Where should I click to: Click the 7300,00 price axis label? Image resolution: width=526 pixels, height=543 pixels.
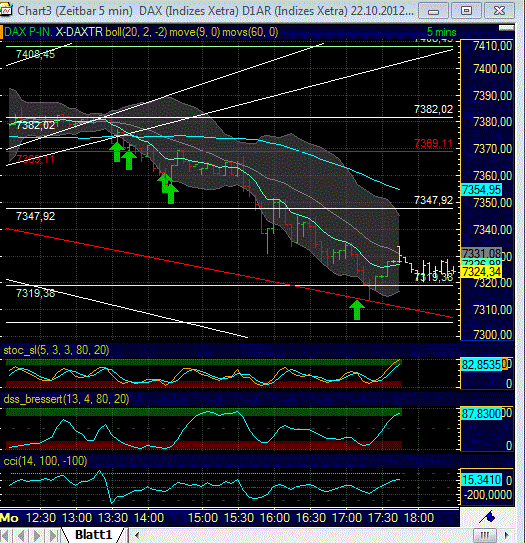[492, 335]
